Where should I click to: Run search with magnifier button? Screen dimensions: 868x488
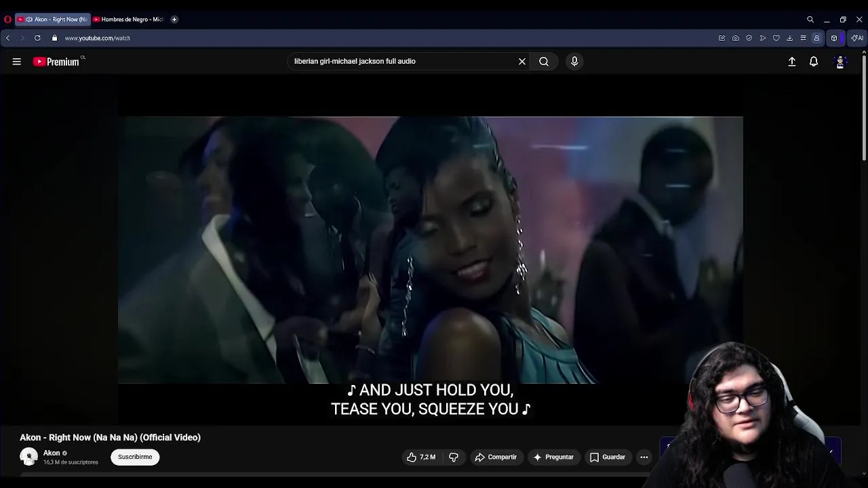(544, 61)
